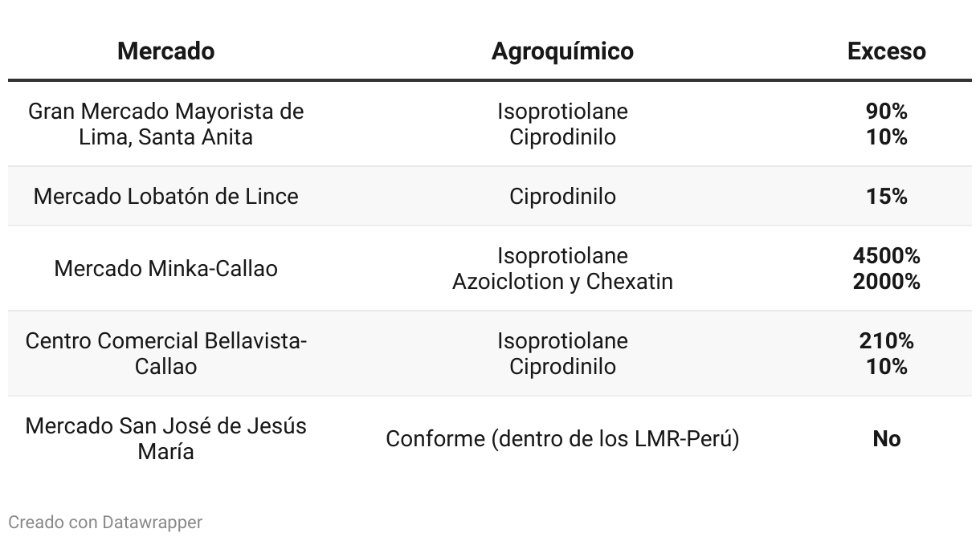Click the Exceso column header

(x=886, y=51)
